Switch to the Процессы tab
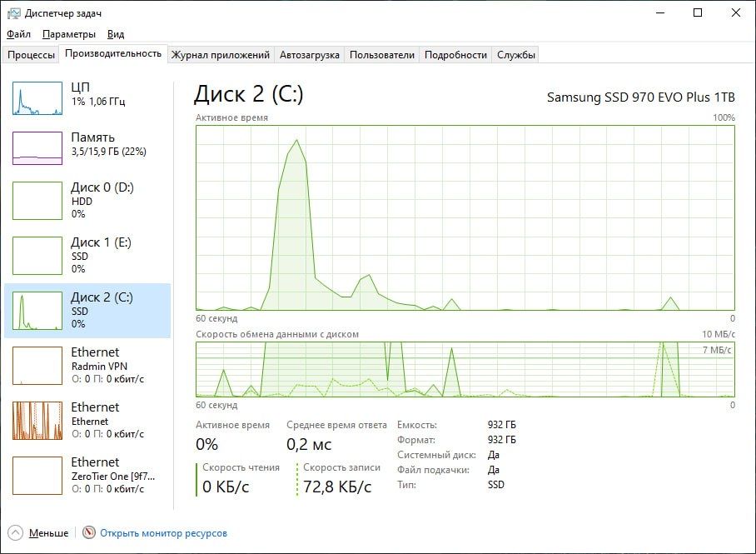Screen dimensions: 756x554 [x=32, y=55]
